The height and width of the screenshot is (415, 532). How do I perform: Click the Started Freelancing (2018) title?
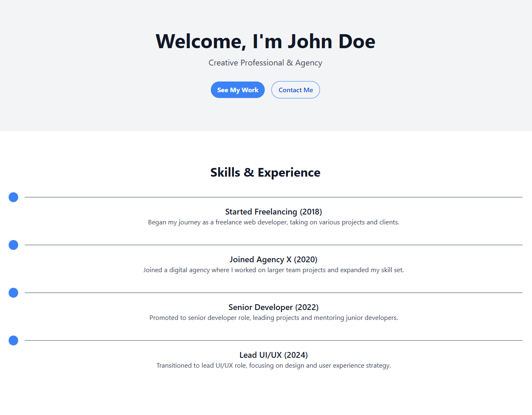(274, 212)
